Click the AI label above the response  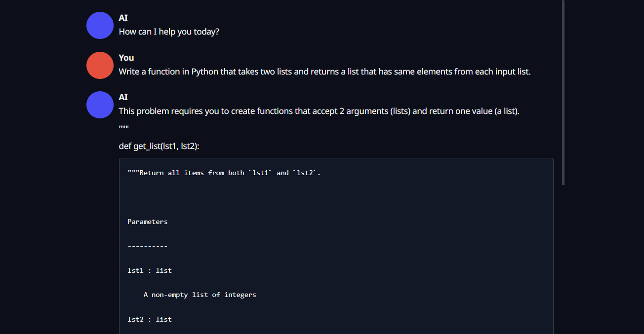point(123,97)
